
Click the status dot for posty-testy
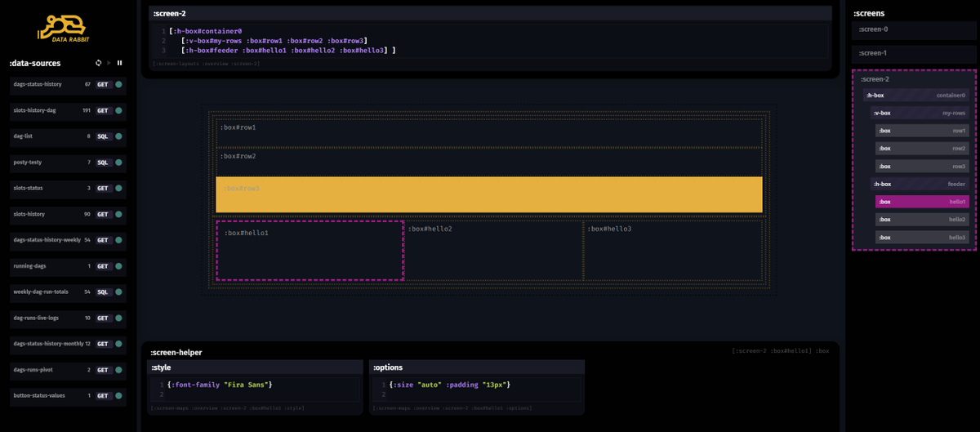(118, 163)
